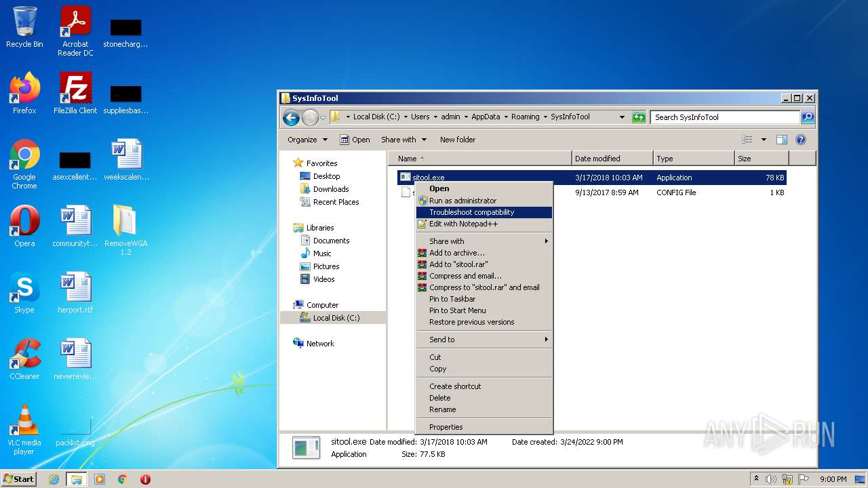Click Chrome icon in the taskbar
The width and height of the screenshot is (868, 488).
[x=123, y=479]
